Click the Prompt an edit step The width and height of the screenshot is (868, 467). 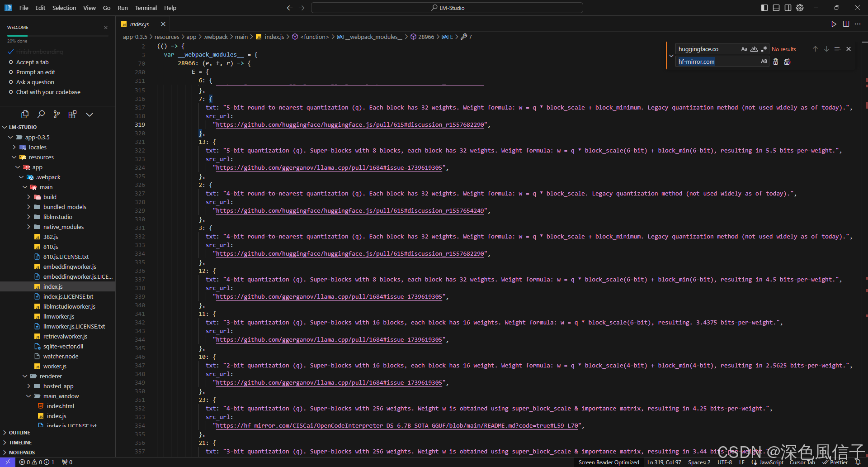coord(35,72)
